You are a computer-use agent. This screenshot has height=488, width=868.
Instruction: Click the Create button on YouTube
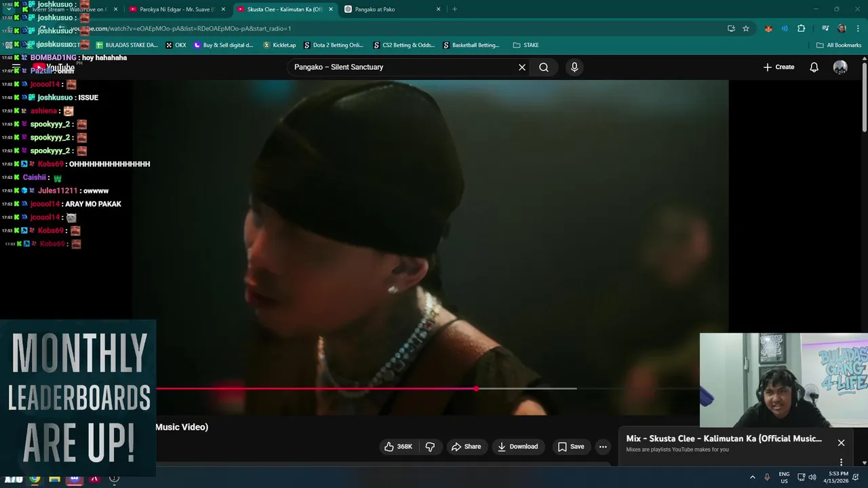point(778,67)
